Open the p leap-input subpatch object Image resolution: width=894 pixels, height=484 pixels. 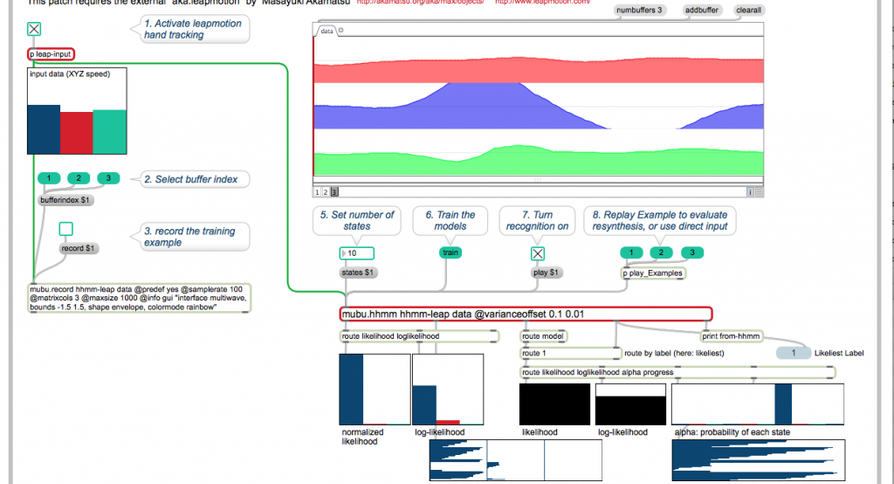click(51, 54)
